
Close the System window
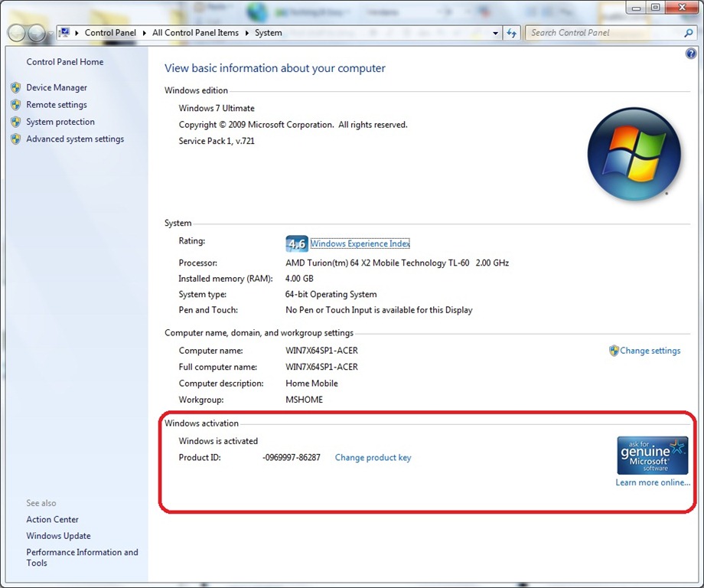coord(682,8)
